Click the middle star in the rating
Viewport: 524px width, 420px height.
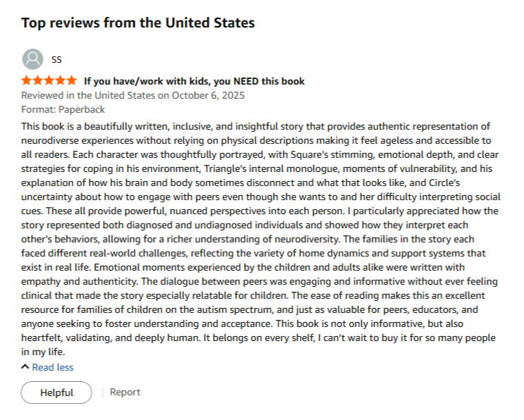tap(49, 80)
